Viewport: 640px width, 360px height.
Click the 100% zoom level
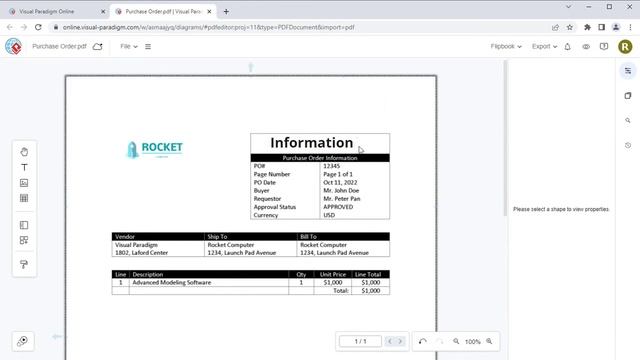point(472,342)
